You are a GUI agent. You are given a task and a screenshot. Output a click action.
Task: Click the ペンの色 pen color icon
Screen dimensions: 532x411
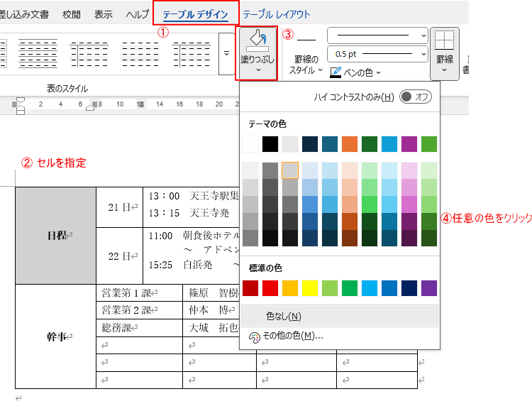click(336, 72)
